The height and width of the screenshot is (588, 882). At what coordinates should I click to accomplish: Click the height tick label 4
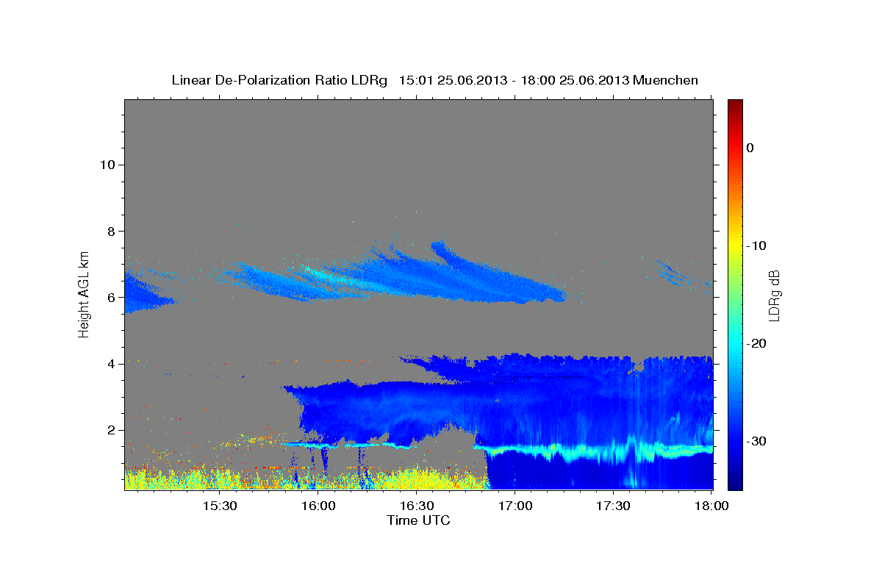coord(111,364)
